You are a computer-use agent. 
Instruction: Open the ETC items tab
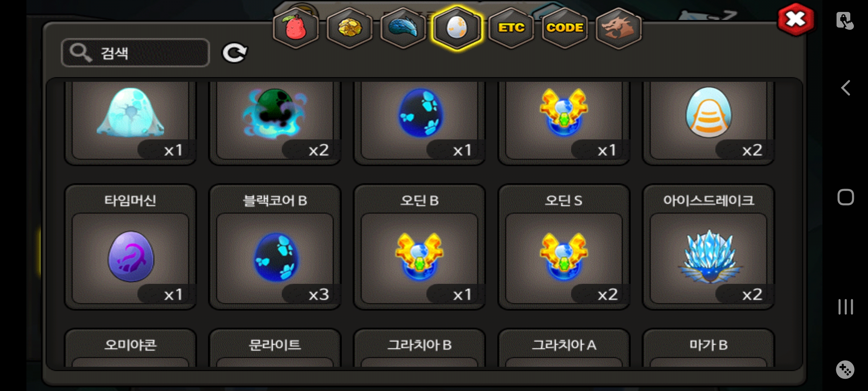click(x=511, y=28)
